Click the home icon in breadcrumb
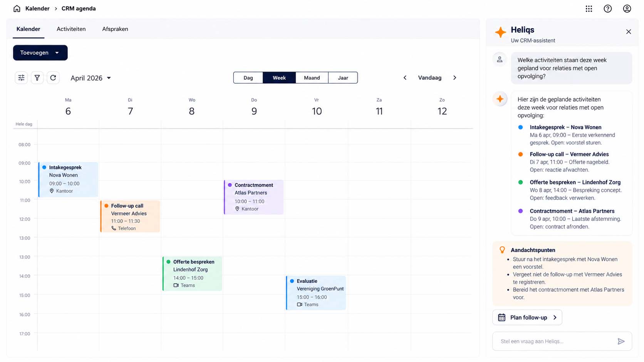 [x=17, y=8]
